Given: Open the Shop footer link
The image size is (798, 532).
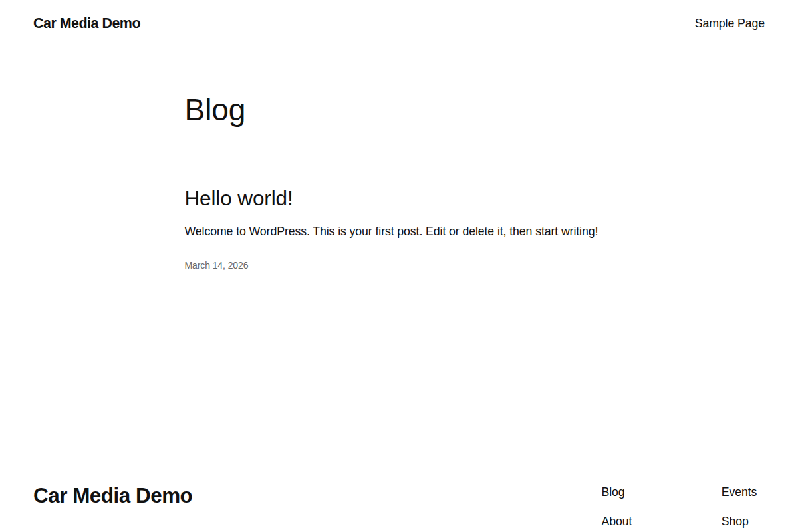Looking at the screenshot, I should click(x=735, y=521).
